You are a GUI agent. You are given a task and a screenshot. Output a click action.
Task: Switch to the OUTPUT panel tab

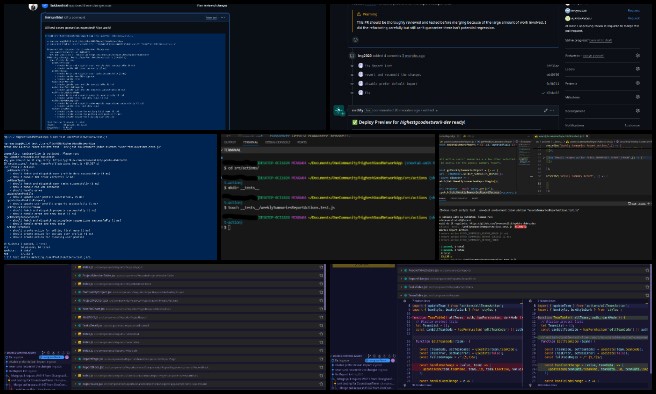[230, 143]
